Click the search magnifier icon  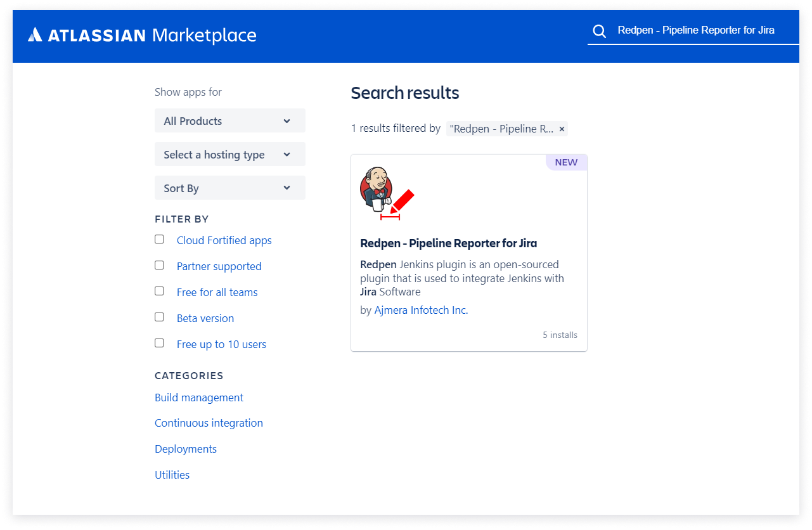(599, 31)
